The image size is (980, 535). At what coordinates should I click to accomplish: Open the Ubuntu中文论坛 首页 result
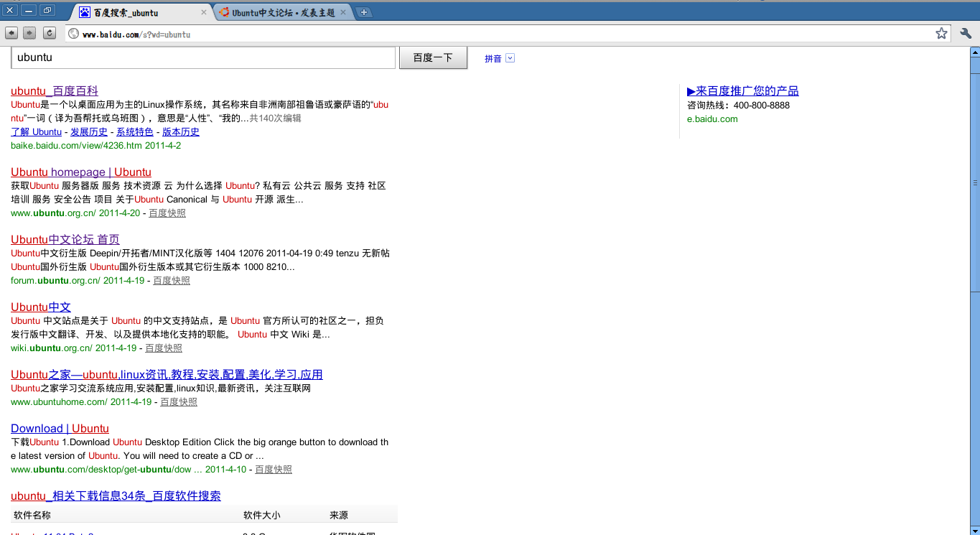point(65,240)
